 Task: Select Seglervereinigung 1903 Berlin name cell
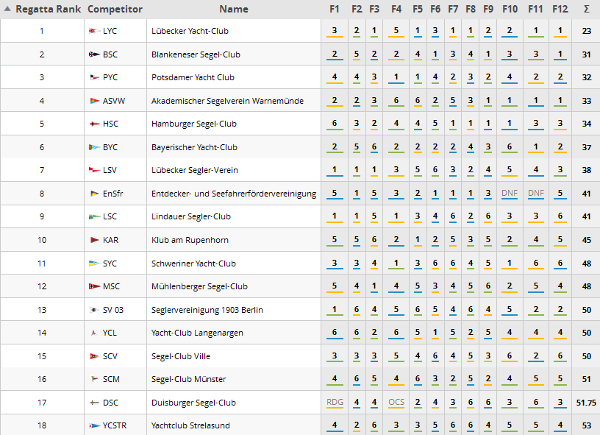click(x=207, y=310)
